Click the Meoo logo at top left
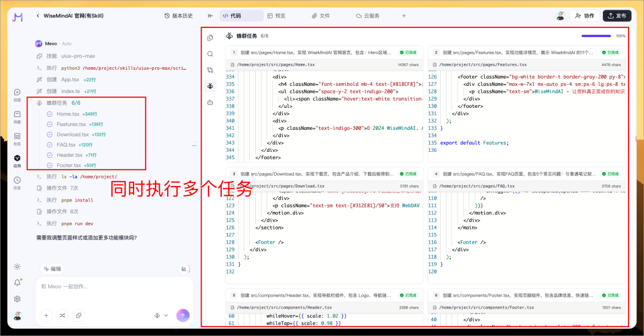 click(18, 17)
